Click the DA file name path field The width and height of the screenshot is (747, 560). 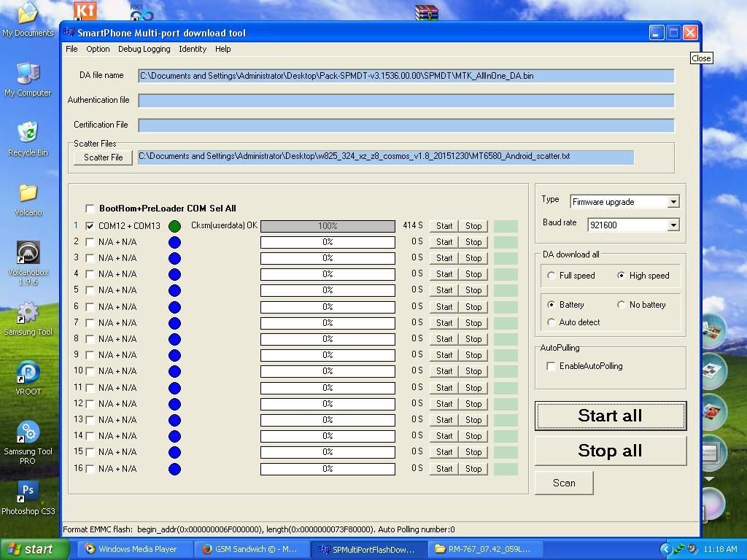tap(406, 76)
